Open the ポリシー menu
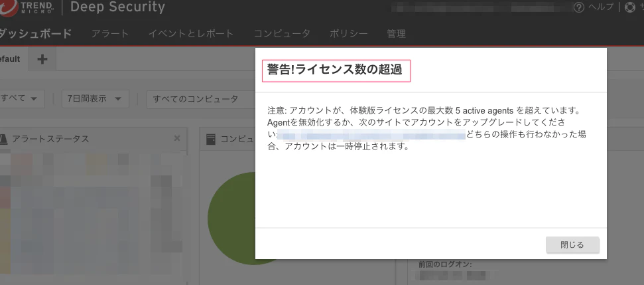 349,34
